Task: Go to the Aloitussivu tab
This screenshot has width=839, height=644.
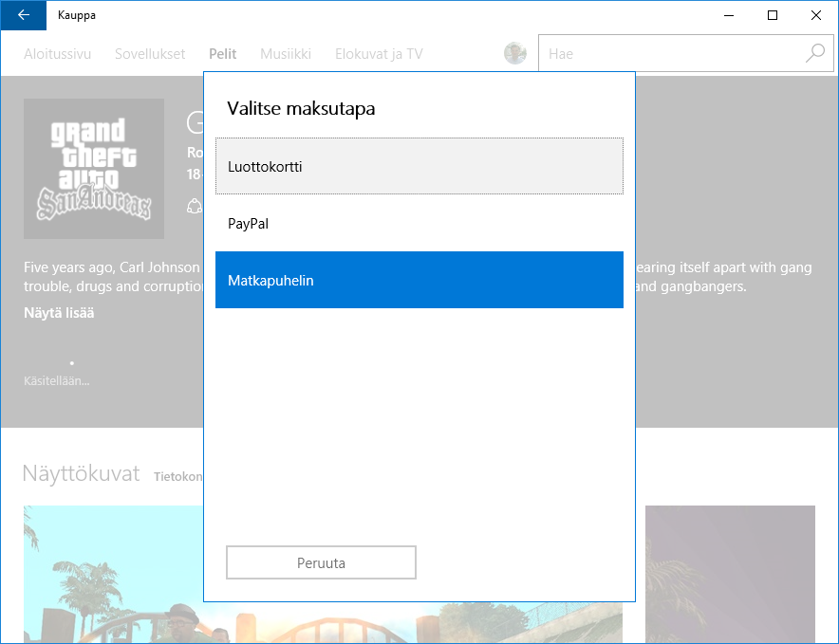Action: pyautogui.click(x=57, y=54)
